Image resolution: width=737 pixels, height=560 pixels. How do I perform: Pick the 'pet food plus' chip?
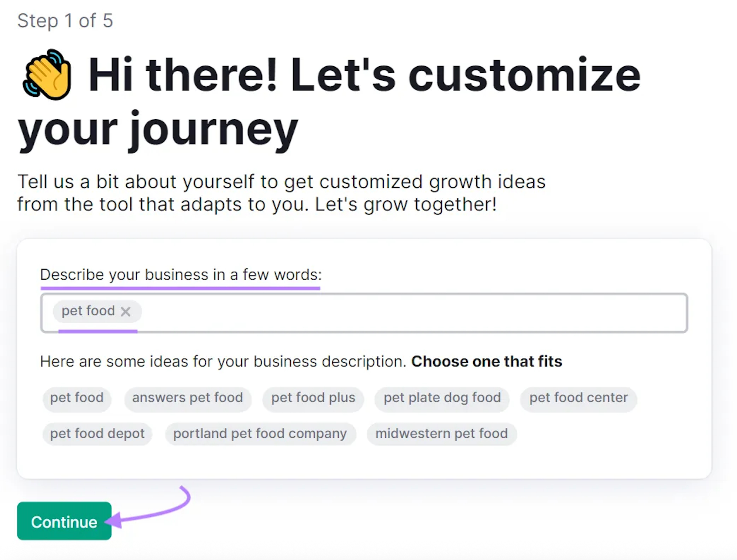[x=313, y=398]
